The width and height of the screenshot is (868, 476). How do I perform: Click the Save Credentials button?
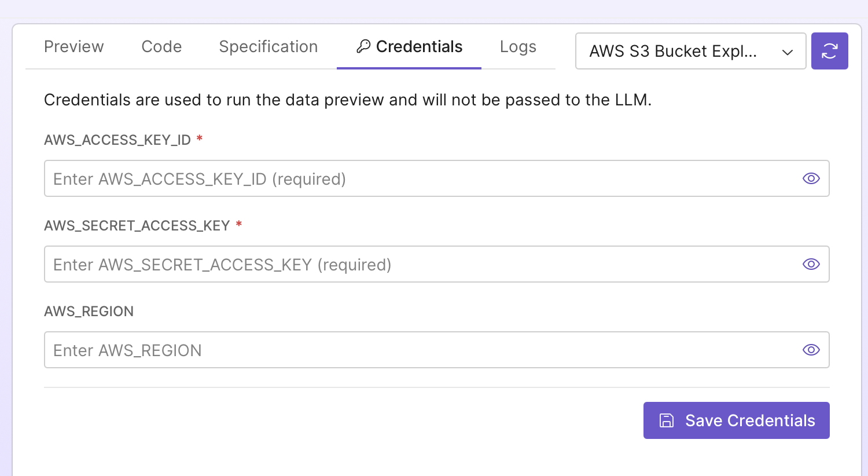[x=736, y=420]
